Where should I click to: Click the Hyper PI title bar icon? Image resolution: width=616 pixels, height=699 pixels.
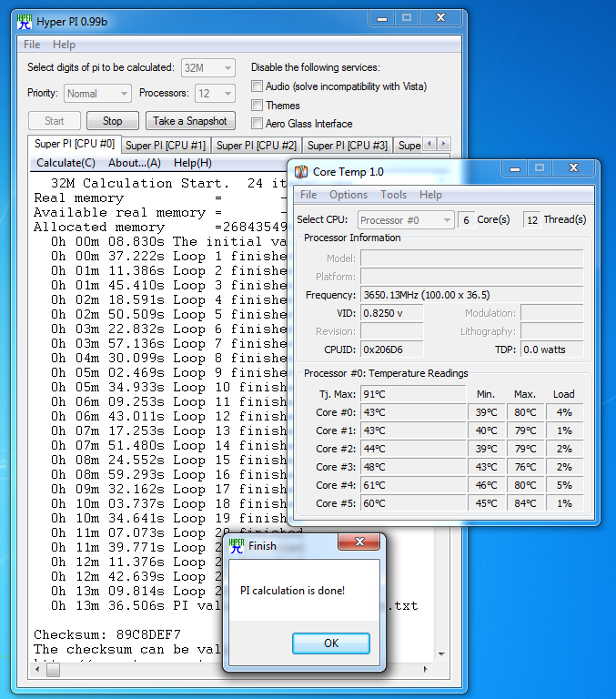(25, 22)
